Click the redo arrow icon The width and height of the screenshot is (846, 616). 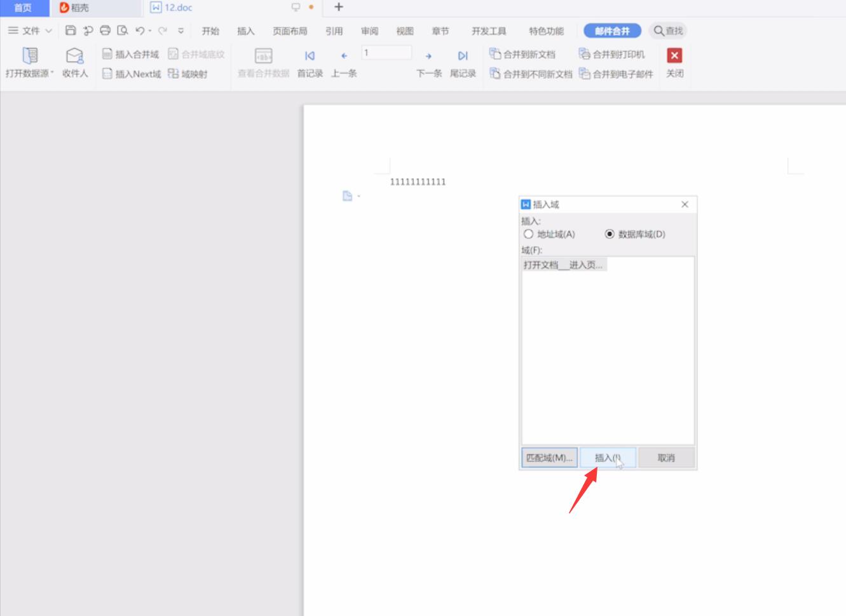click(163, 31)
